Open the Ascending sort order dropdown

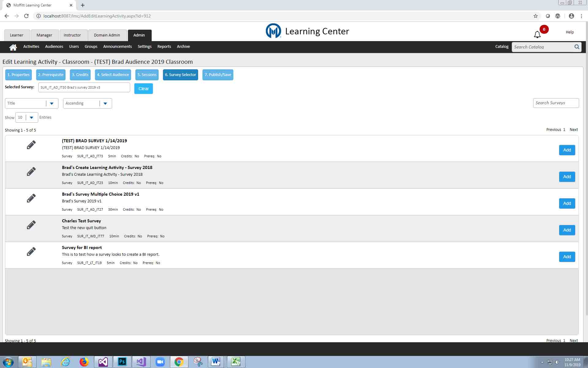pos(105,103)
